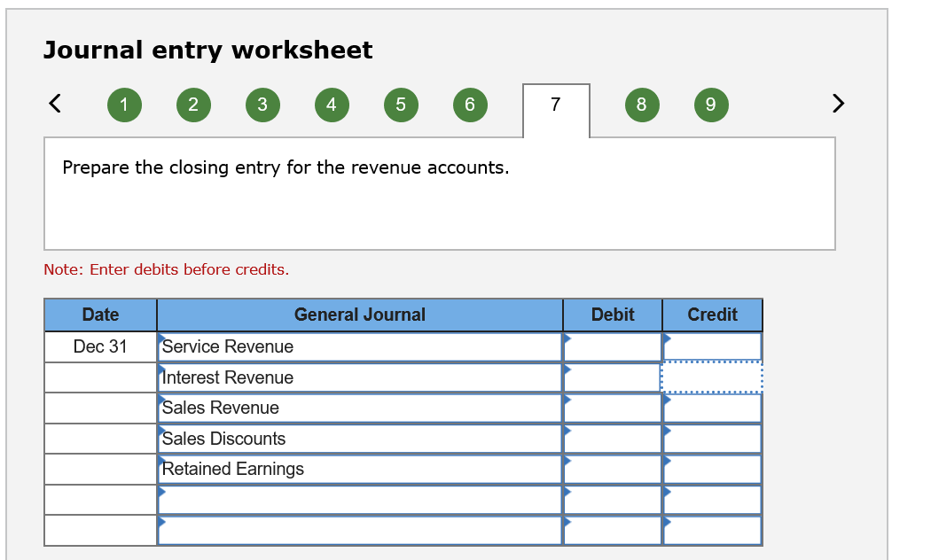Viewport: 931px width, 560px height.
Task: Select the active tab 7
Action: point(556,111)
